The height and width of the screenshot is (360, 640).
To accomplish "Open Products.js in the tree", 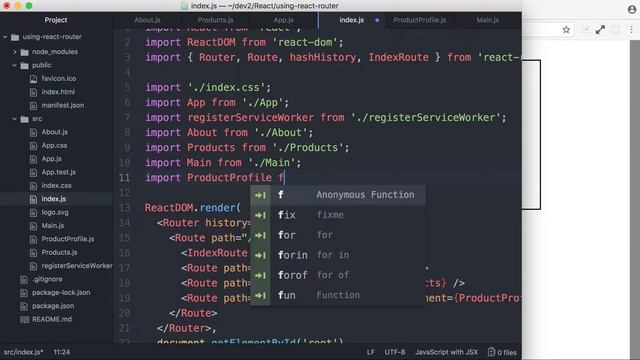I will (x=59, y=253).
